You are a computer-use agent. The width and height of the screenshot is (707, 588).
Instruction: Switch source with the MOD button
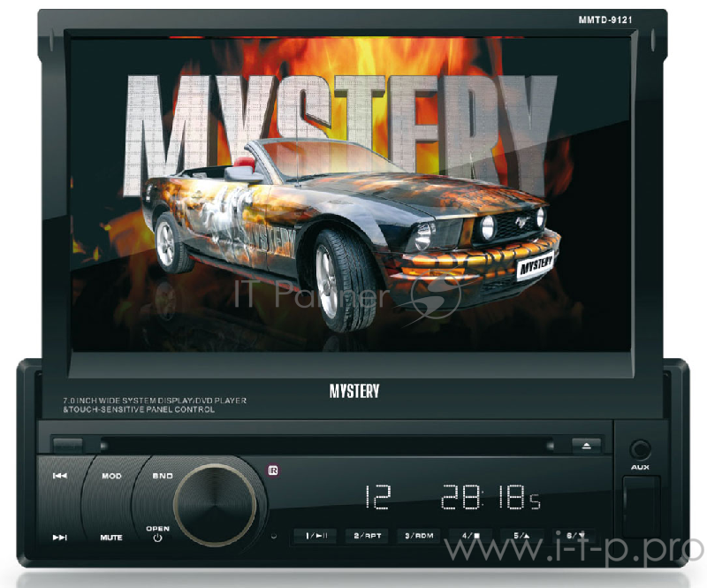111,476
